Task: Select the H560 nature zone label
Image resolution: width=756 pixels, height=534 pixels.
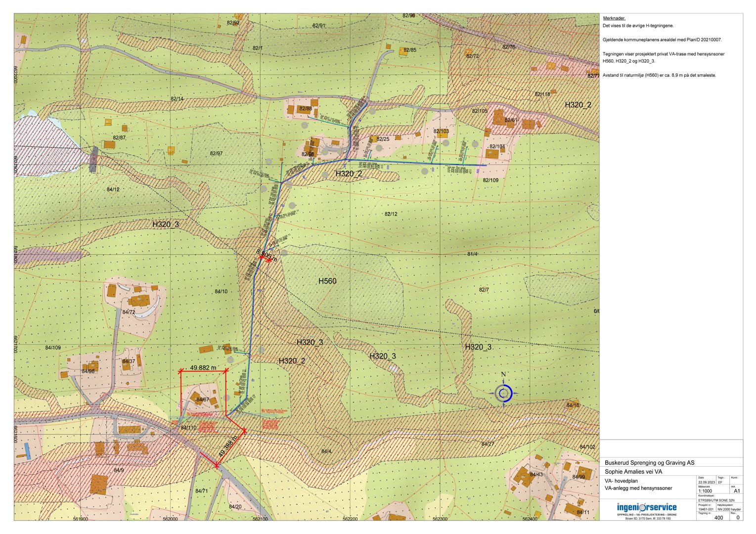Action: click(327, 281)
